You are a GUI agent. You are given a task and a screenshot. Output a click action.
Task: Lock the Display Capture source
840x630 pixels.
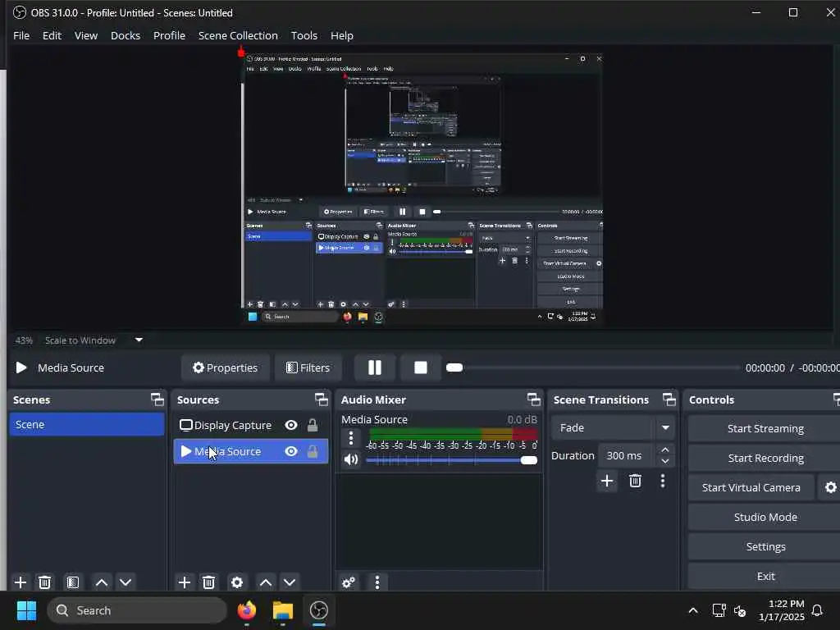point(313,425)
